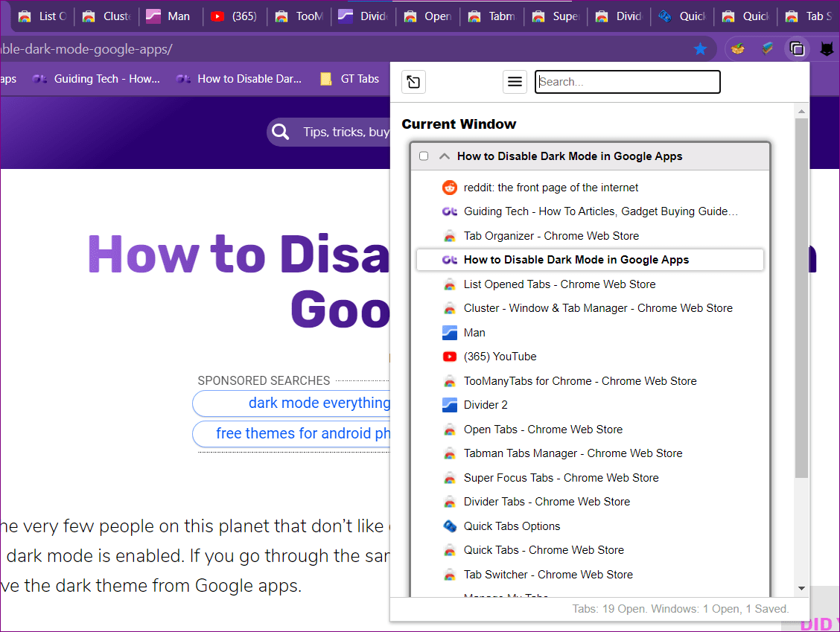This screenshot has width=840, height=632.
Task: Open the hamburger menu in tab manager
Action: click(515, 82)
